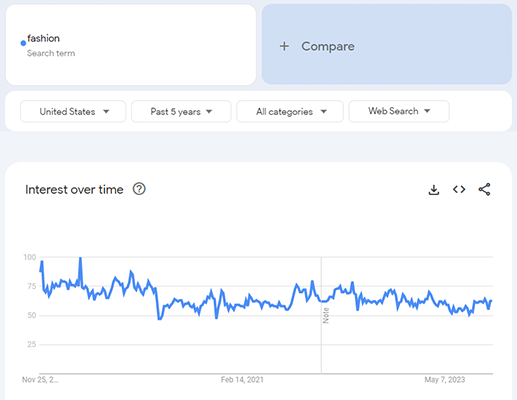The image size is (517, 400).
Task: Click the Search term label under fashion
Action: 51,53
